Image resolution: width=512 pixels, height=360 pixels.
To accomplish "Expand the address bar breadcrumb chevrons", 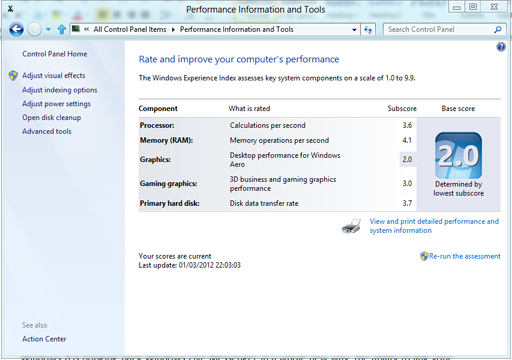I will [x=86, y=29].
